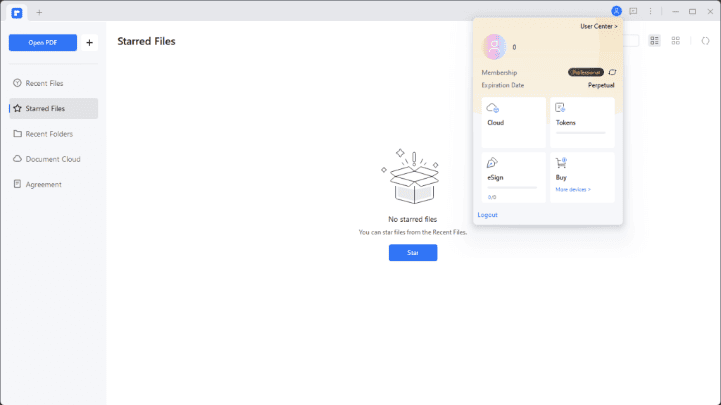
Task: Click the More devices link
Action: pos(573,189)
